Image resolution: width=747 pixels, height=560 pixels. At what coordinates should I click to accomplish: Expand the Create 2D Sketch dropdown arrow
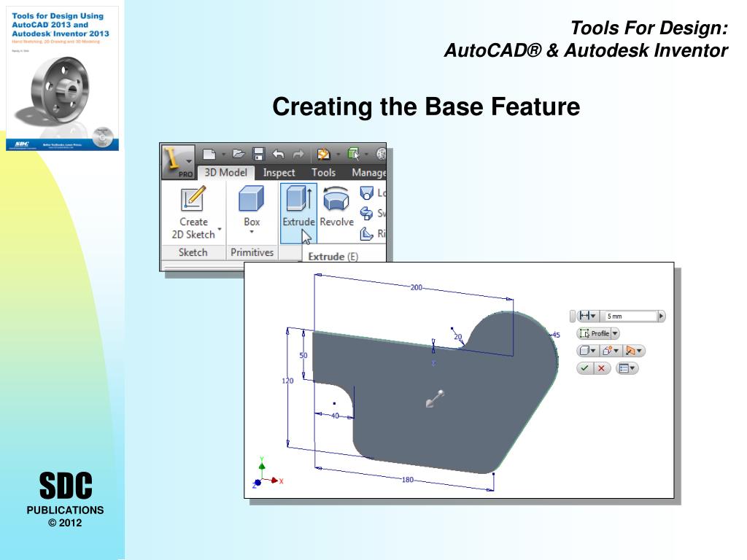[x=220, y=229]
